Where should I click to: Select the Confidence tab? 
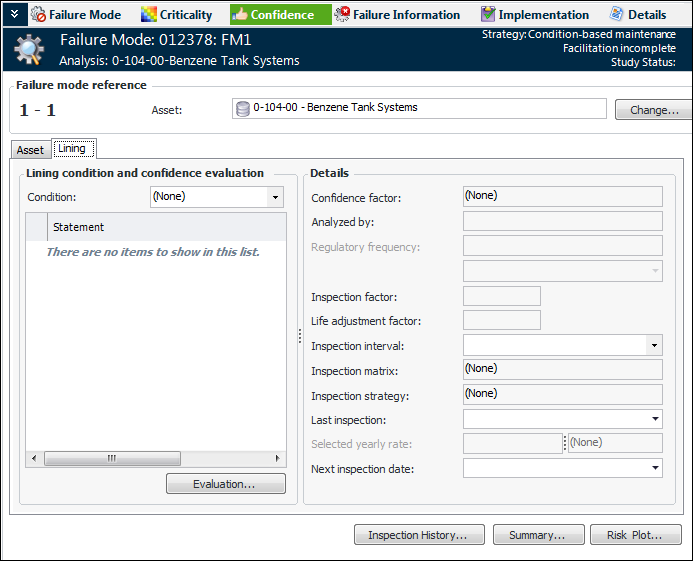[281, 15]
